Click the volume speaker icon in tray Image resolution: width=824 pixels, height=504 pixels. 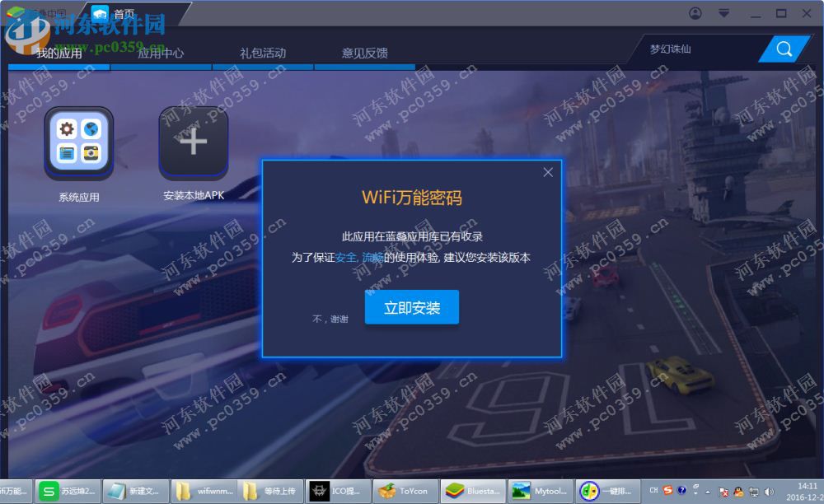(x=767, y=490)
